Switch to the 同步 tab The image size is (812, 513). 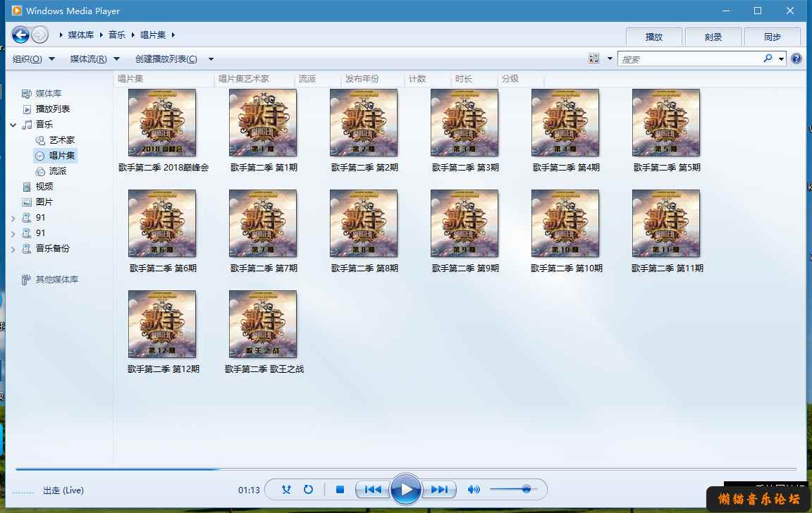pyautogui.click(x=772, y=37)
